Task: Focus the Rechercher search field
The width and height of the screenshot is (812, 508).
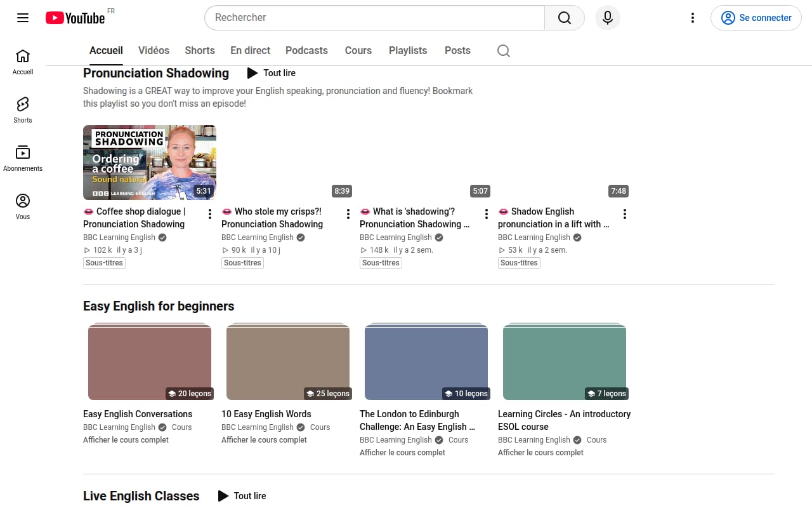Action: (374, 18)
